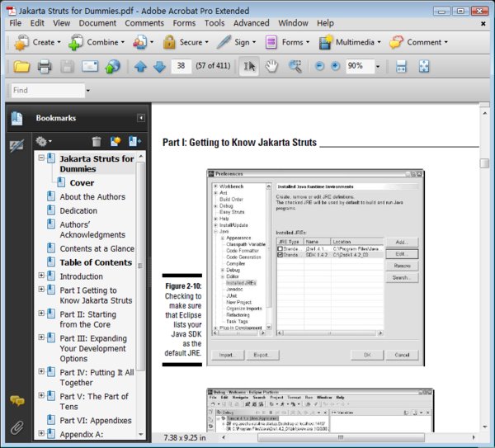Open the Attachments paperclip panel
This screenshot has height=448, width=495.
coord(16,428)
